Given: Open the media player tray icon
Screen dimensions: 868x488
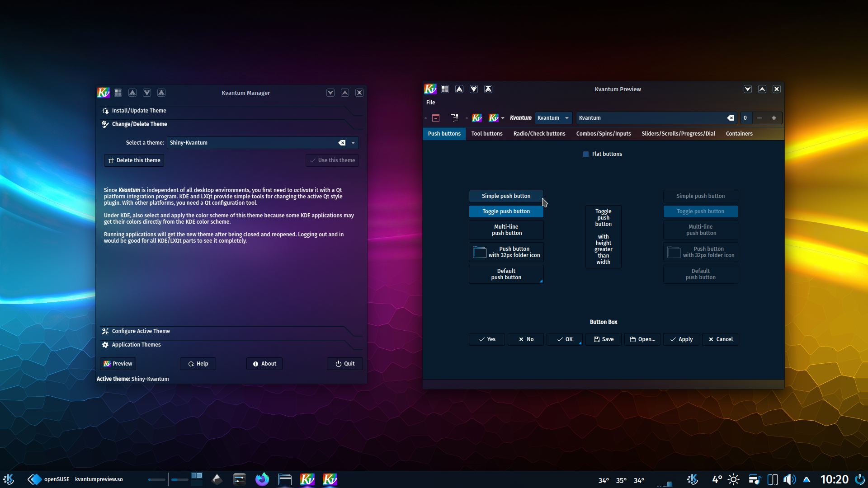Looking at the screenshot, I should pyautogui.click(x=755, y=479).
